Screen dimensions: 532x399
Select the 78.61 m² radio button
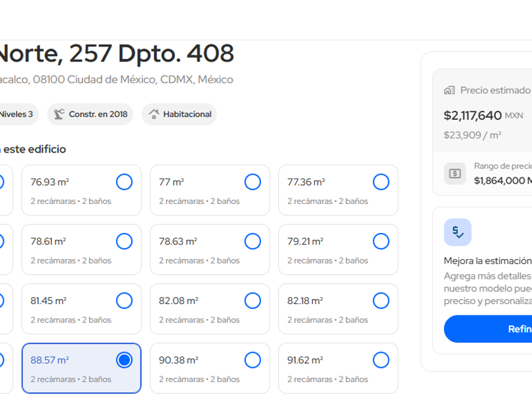[124, 241]
